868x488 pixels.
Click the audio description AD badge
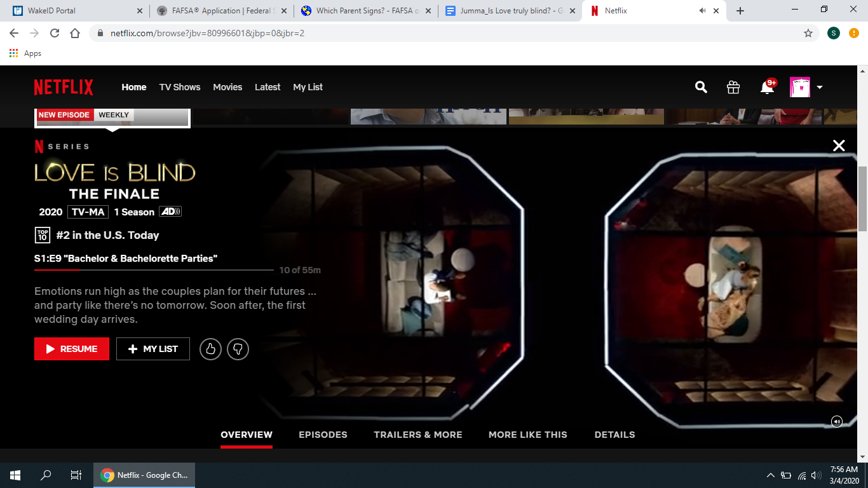[170, 212]
